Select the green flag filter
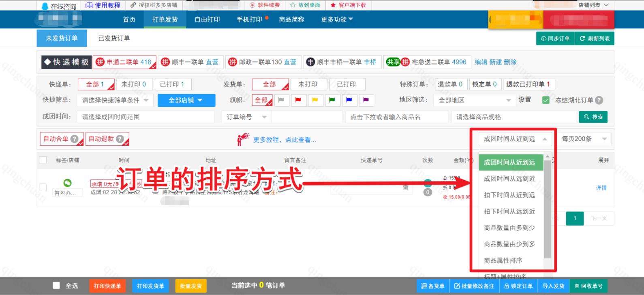Viewport: 644px width, 295px height. click(x=332, y=100)
